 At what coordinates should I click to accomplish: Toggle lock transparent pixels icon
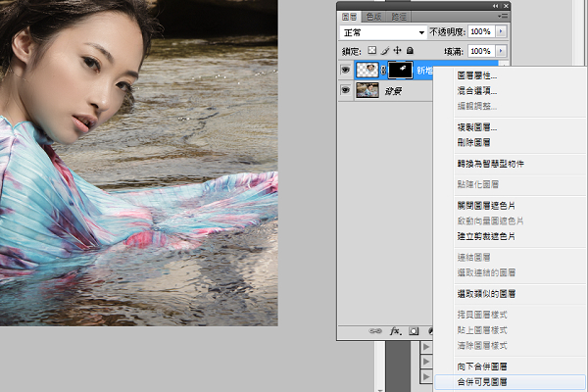click(371, 50)
